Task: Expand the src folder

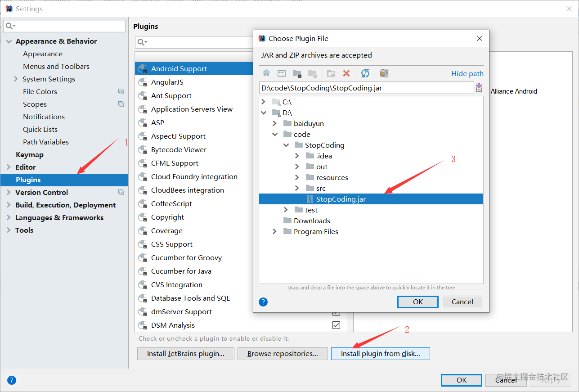Action: click(297, 188)
